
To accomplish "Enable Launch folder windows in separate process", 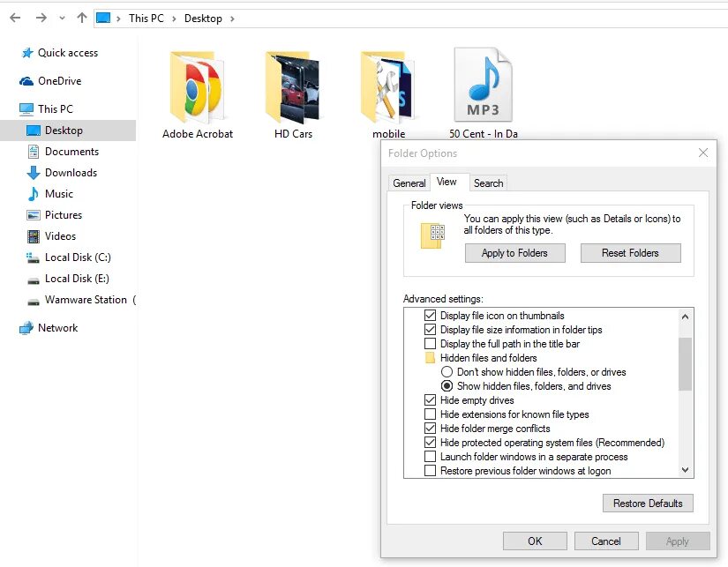I will pos(430,457).
